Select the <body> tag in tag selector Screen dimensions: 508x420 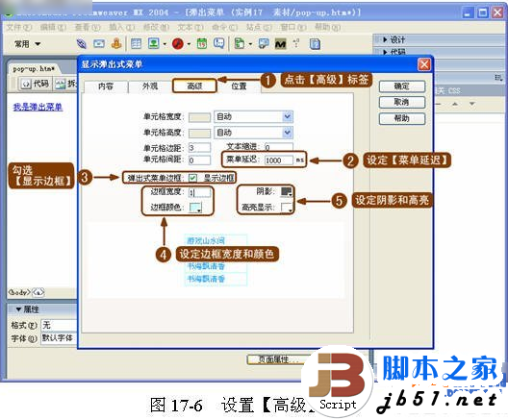coord(19,292)
